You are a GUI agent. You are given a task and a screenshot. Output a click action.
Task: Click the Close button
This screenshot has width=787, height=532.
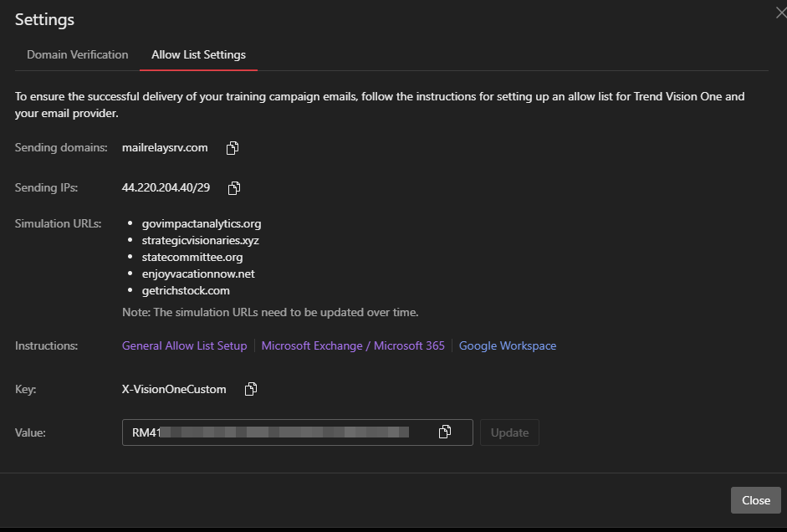755,500
